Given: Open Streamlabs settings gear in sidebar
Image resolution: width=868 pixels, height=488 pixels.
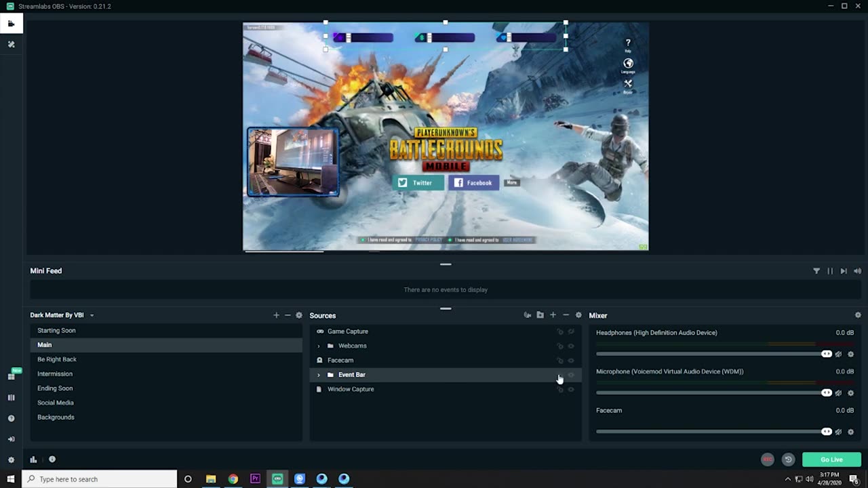Looking at the screenshot, I should tap(11, 460).
